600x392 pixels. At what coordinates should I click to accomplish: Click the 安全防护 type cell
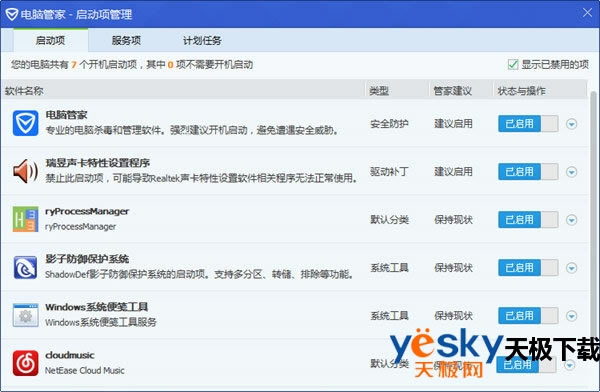coord(389,124)
